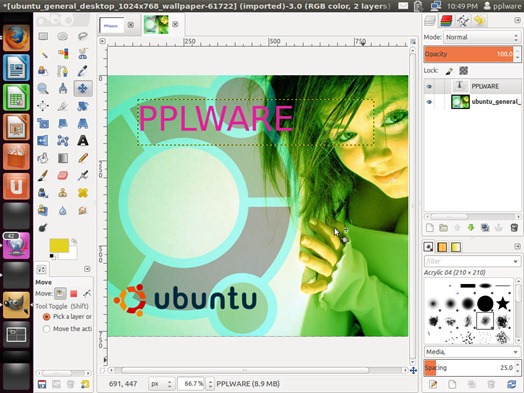Click the brush Spacing slider
The width and height of the screenshot is (524, 393).
469,368
